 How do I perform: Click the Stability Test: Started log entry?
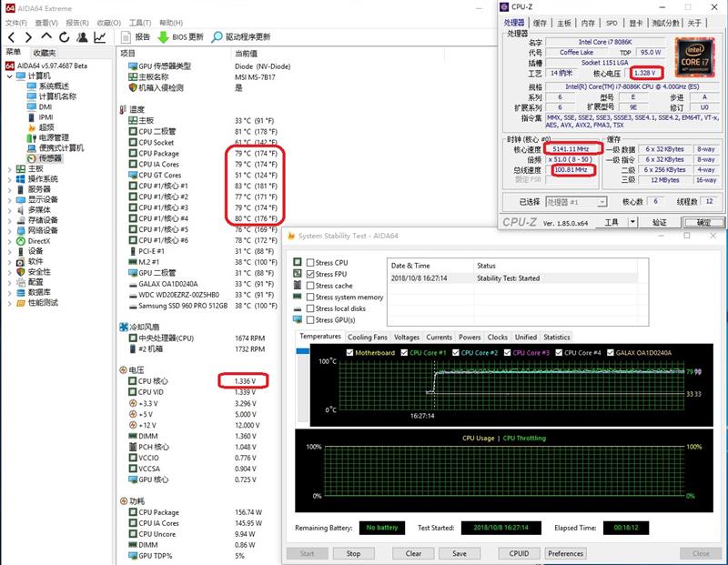tap(509, 278)
